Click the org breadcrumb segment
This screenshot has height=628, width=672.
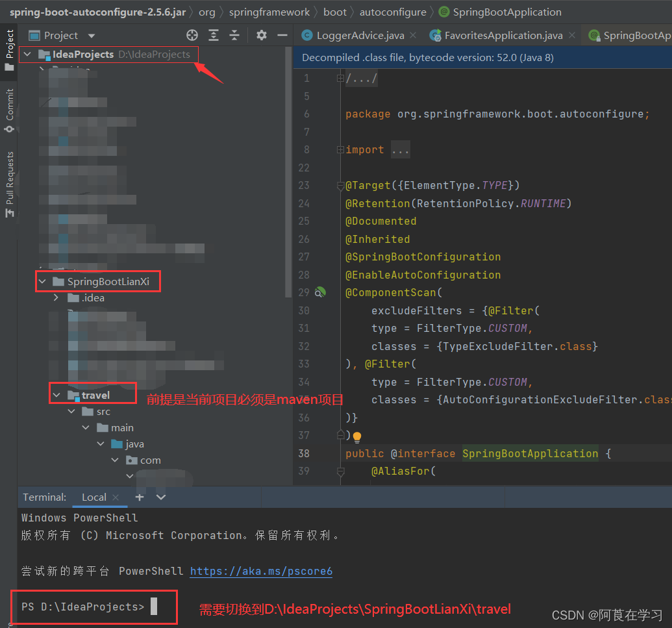(207, 12)
